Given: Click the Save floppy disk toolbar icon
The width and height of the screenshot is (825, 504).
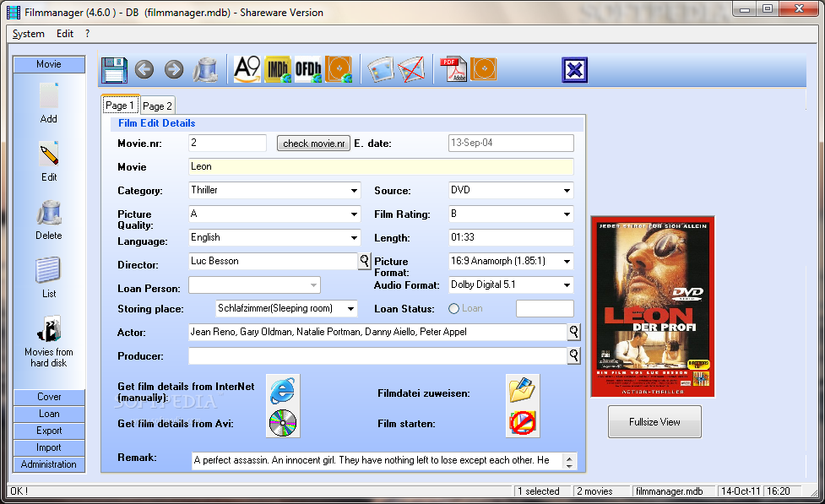Looking at the screenshot, I should (x=114, y=69).
